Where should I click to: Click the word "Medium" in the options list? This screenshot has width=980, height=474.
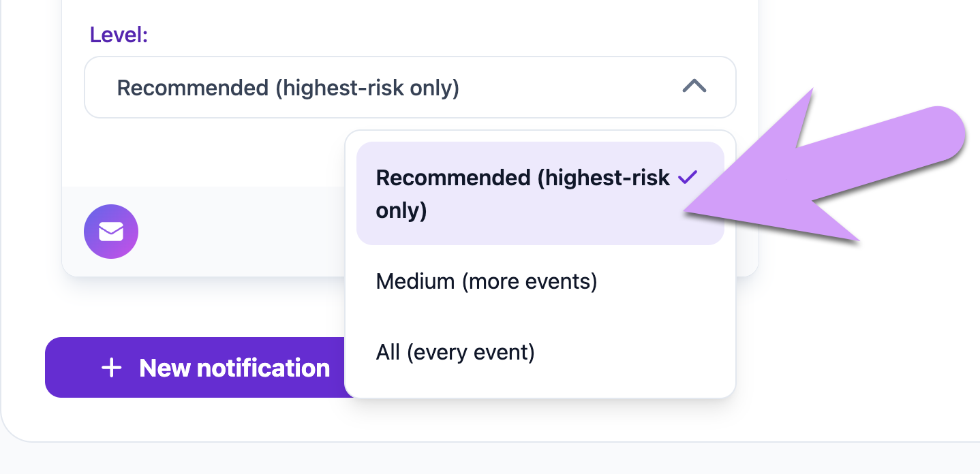click(415, 281)
